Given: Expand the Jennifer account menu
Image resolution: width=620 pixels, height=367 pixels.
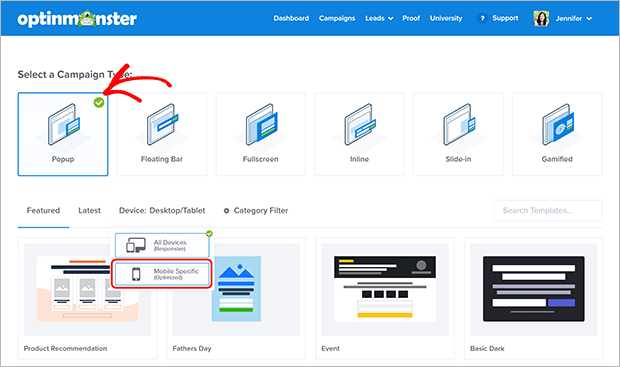Looking at the screenshot, I should click(574, 18).
